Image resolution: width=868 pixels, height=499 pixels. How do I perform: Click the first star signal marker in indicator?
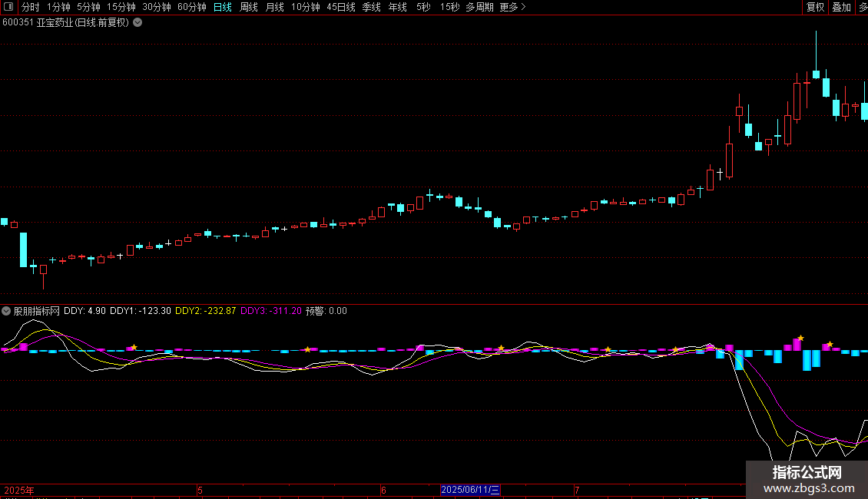pos(134,348)
